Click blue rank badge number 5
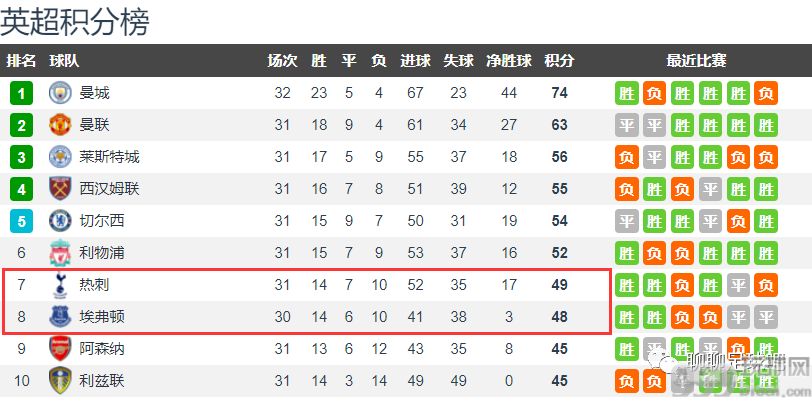This screenshot has width=812, height=398. (x=21, y=222)
